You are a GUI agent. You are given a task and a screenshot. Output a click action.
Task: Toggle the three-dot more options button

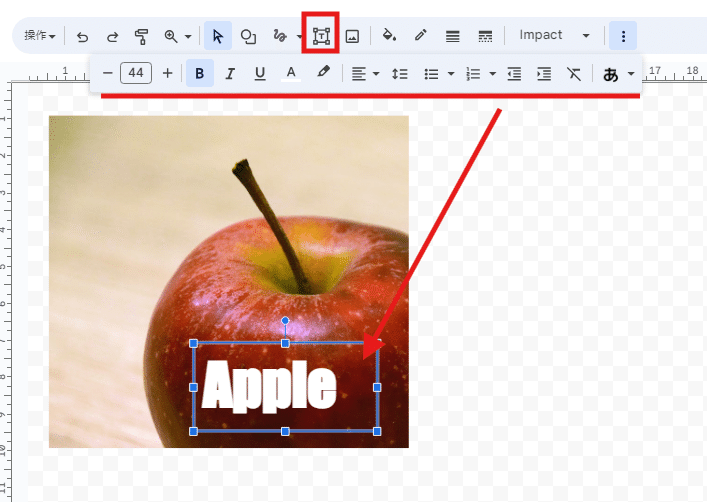pyautogui.click(x=623, y=36)
